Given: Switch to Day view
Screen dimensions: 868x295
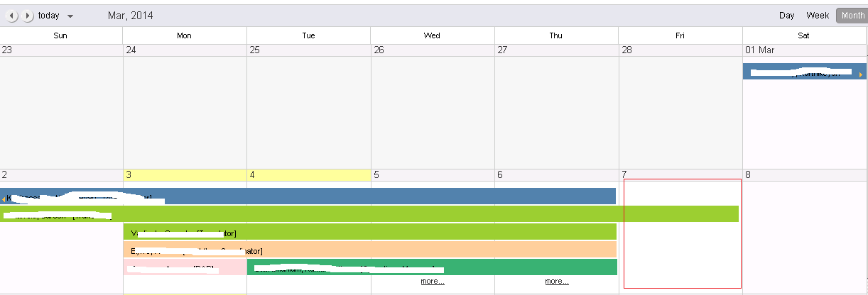Looking at the screenshot, I should [x=786, y=16].
